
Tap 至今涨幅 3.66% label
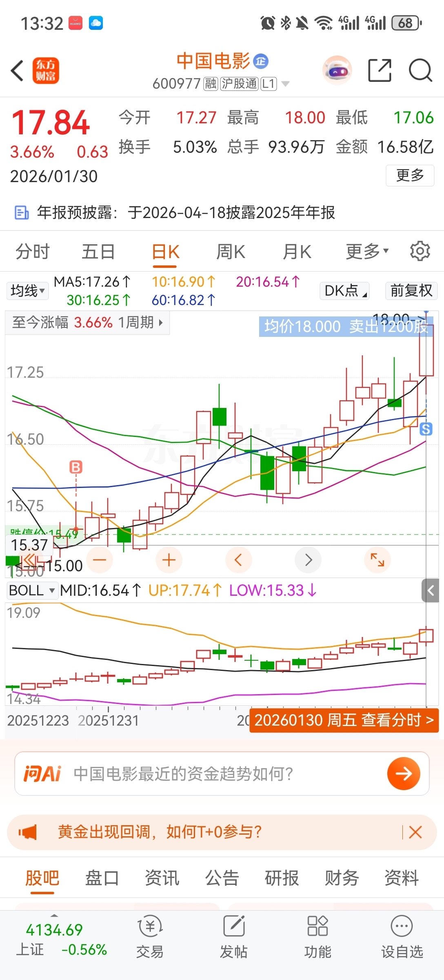coord(62,323)
